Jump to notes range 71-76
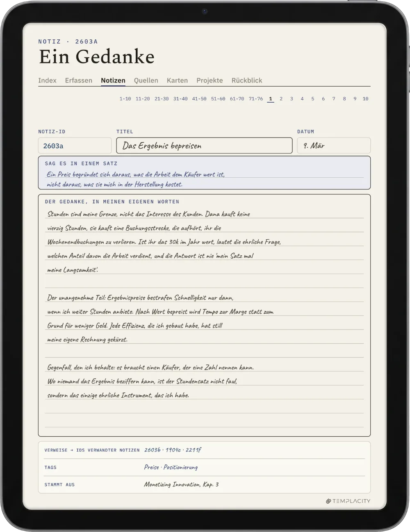The width and height of the screenshot is (410, 532). click(256, 99)
